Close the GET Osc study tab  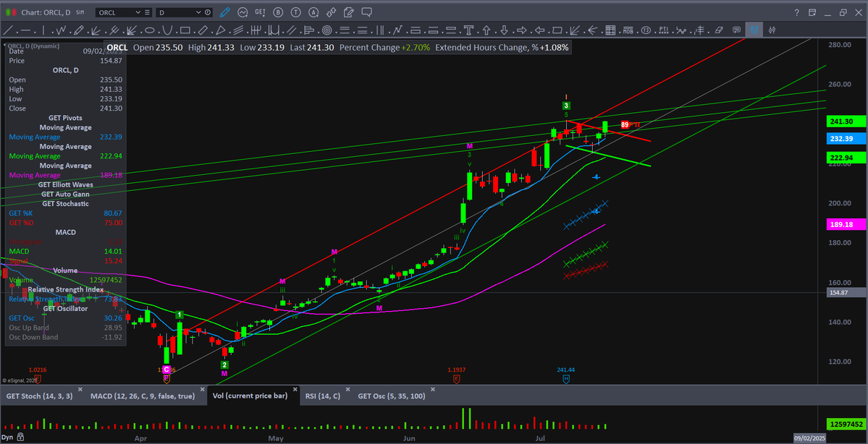433,389
